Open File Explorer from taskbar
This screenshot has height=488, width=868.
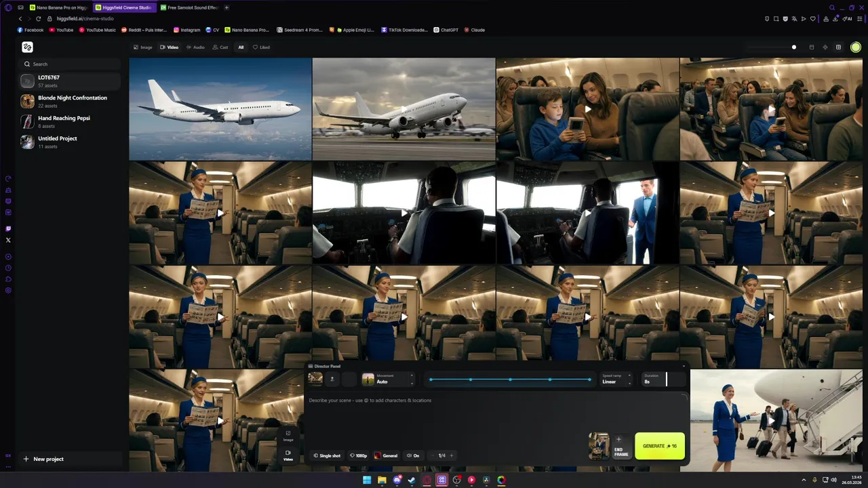pos(382,480)
